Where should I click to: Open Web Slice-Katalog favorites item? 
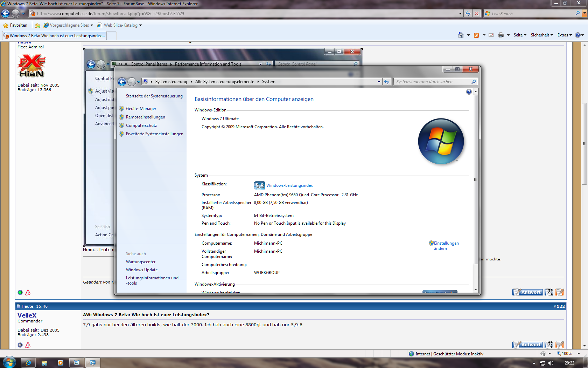coord(119,25)
